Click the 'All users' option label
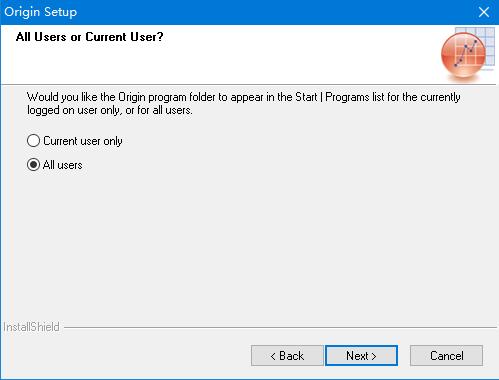 click(63, 165)
